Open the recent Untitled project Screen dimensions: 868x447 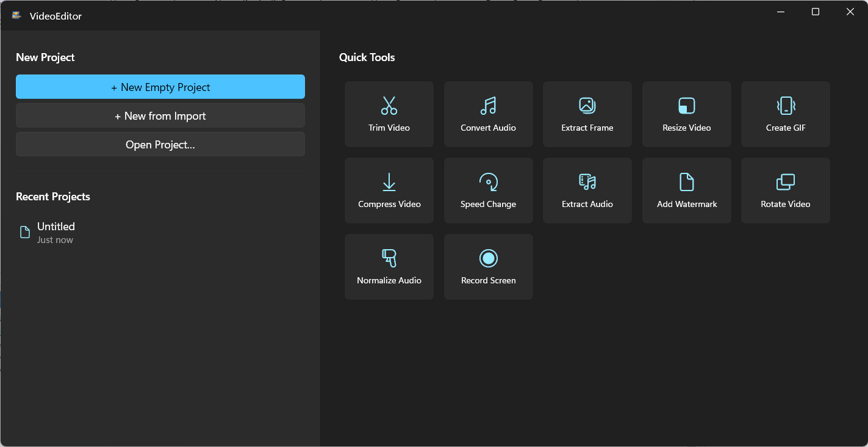pyautogui.click(x=160, y=233)
